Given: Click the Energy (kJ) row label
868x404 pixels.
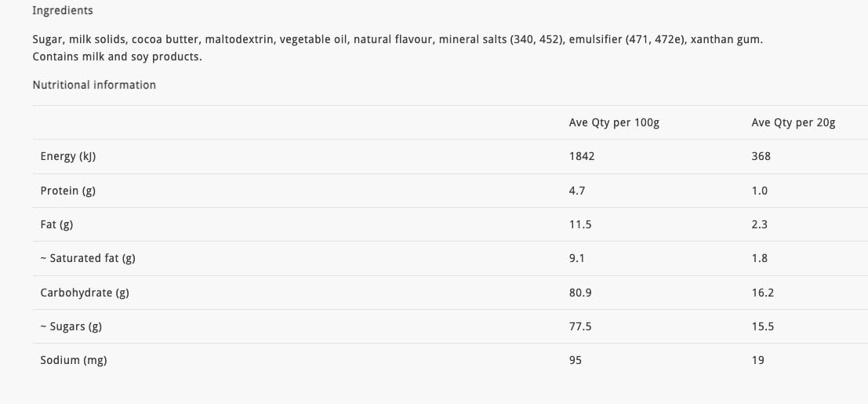Looking at the screenshot, I should [x=68, y=156].
